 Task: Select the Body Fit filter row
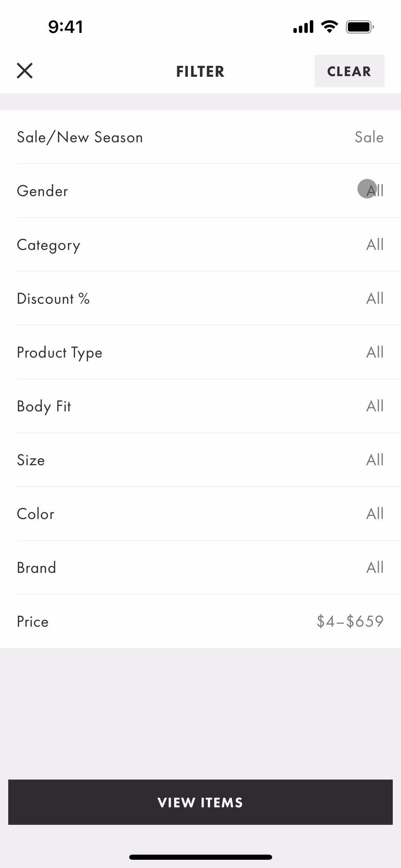coord(200,406)
